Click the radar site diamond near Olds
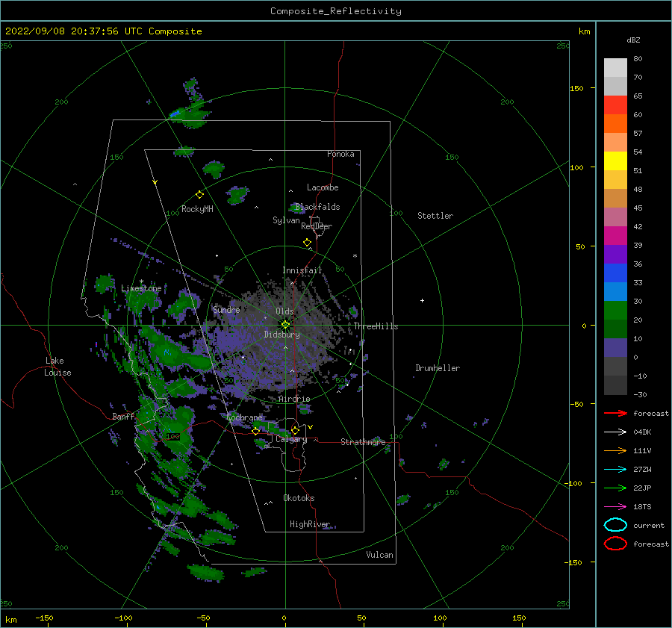672x628 pixels. 285,325
